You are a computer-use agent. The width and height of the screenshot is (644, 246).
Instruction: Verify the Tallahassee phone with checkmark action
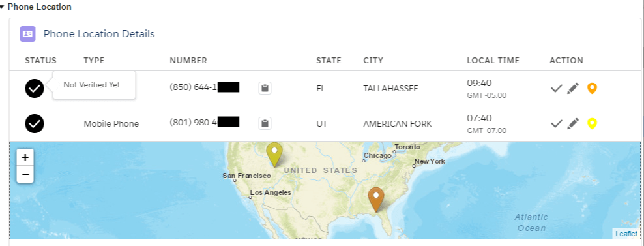click(x=557, y=88)
